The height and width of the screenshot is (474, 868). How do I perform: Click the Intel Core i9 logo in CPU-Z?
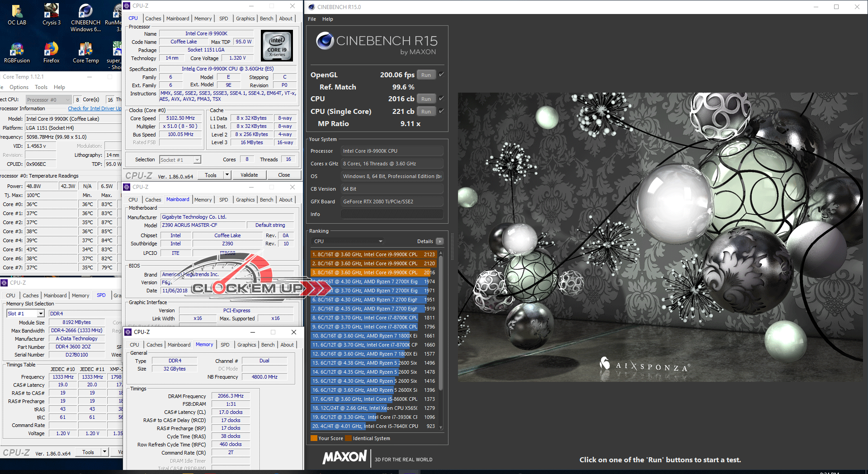pos(277,46)
